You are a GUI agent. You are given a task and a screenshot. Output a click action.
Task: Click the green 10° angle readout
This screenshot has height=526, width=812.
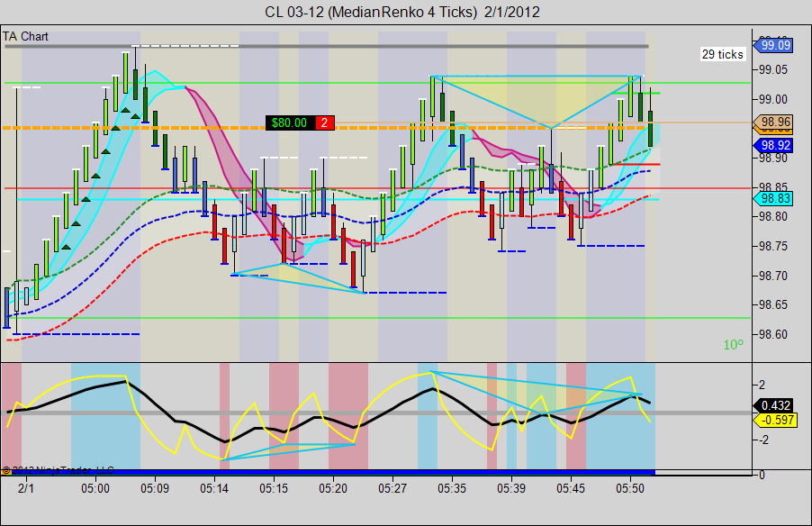(x=734, y=345)
